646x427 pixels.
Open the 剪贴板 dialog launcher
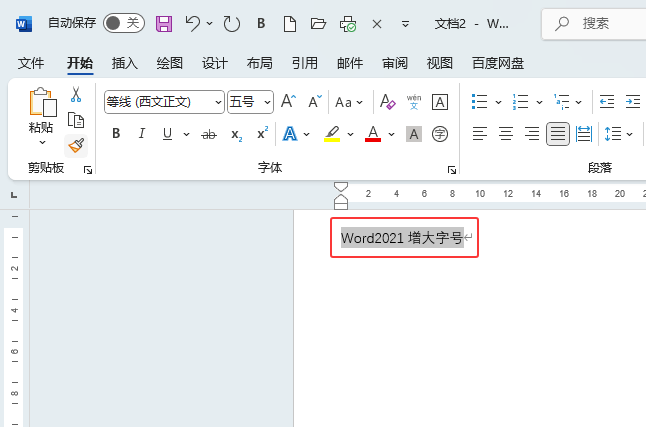click(88, 170)
